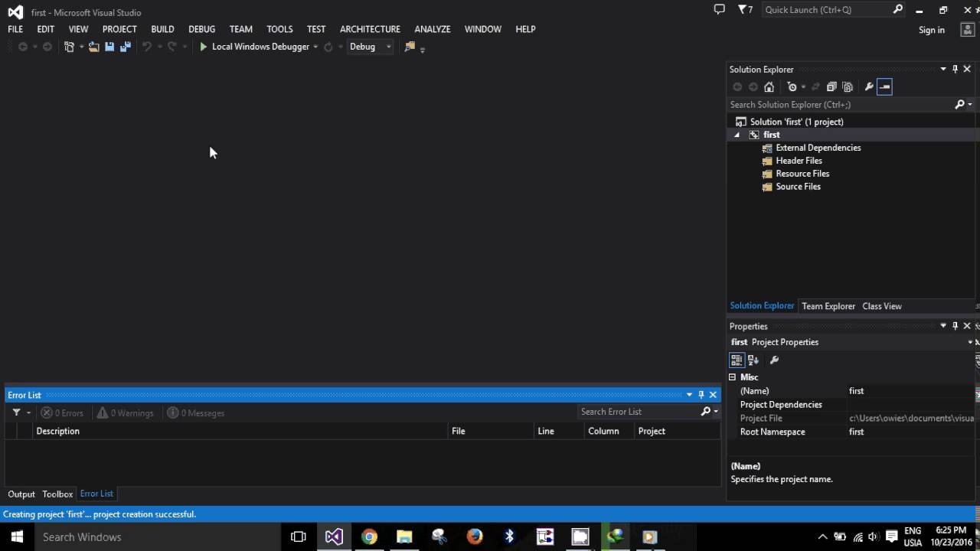The image size is (980, 551).
Task: Open the ANALYZE menu
Action: click(433, 29)
